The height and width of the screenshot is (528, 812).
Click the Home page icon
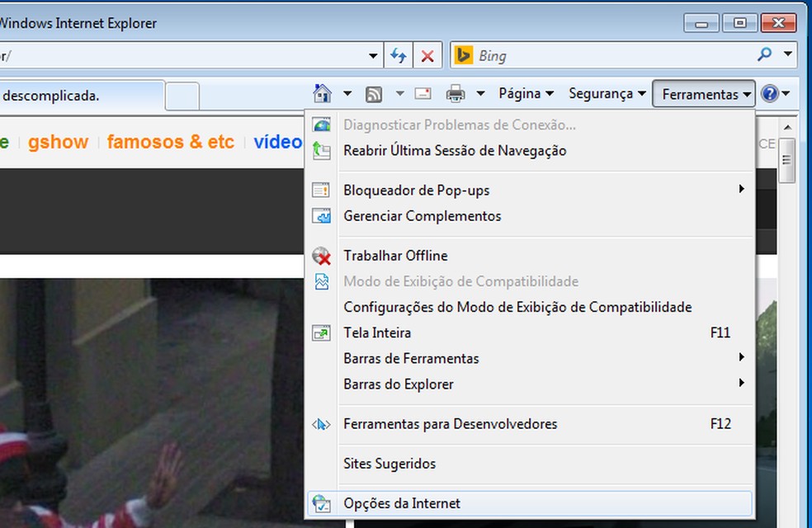tap(324, 93)
